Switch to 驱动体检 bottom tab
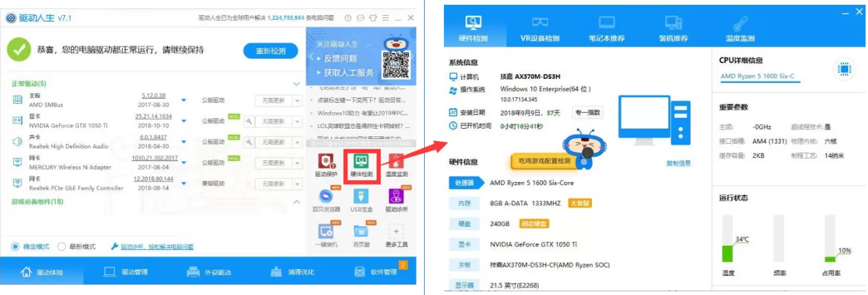 43,272
